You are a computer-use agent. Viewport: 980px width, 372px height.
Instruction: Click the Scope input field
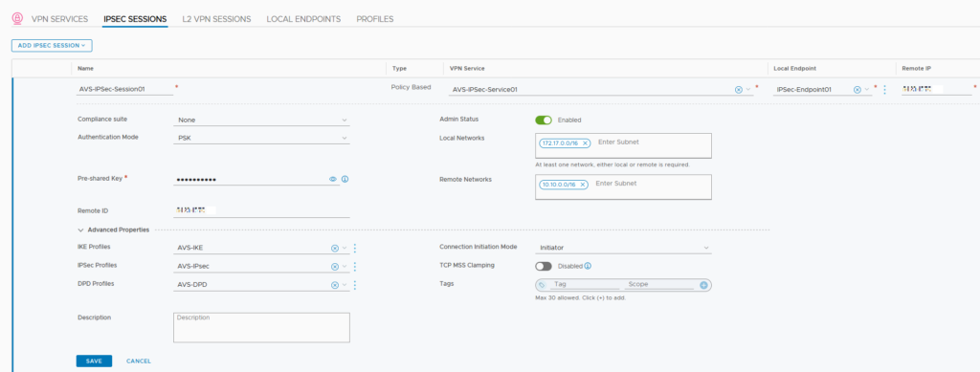click(660, 285)
